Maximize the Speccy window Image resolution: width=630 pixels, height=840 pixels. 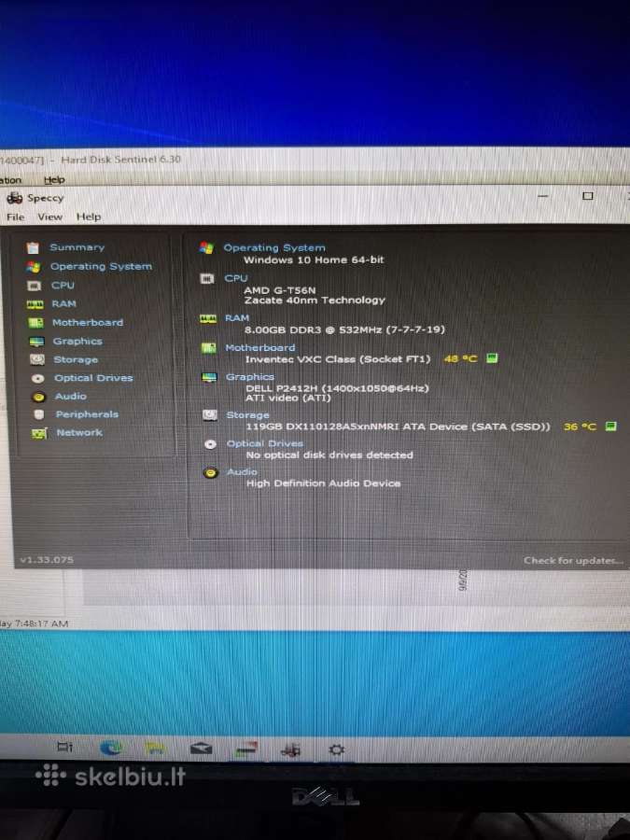click(x=588, y=196)
